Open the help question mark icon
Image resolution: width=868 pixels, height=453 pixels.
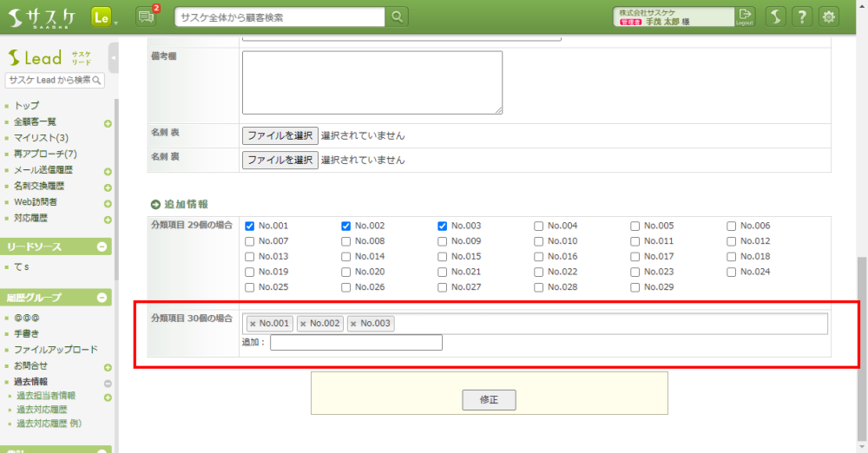[x=803, y=16]
